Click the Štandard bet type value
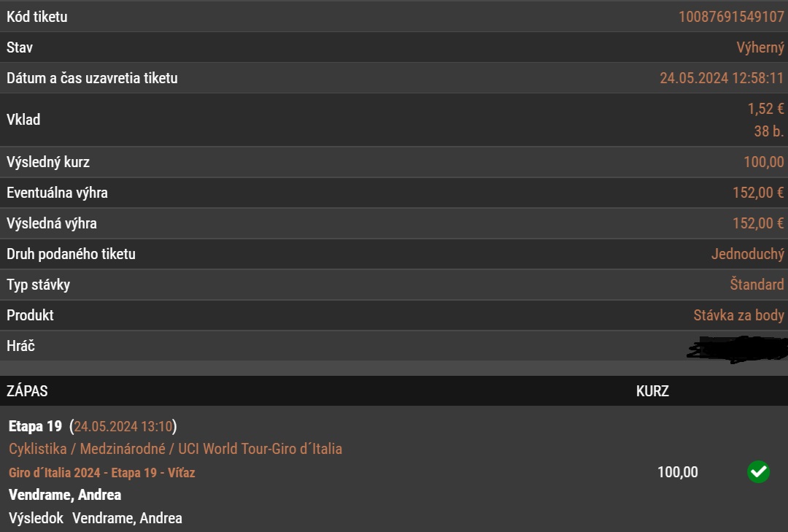This screenshot has width=788, height=532. (757, 284)
